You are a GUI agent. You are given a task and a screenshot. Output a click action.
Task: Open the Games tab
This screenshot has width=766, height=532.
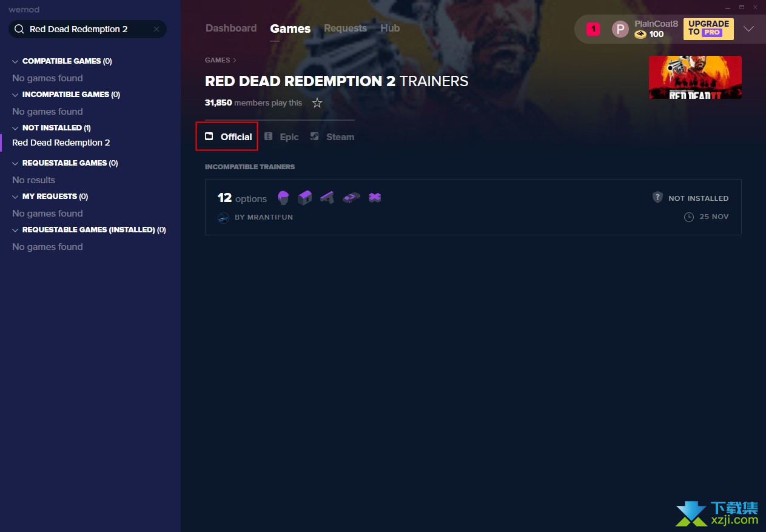pos(291,29)
